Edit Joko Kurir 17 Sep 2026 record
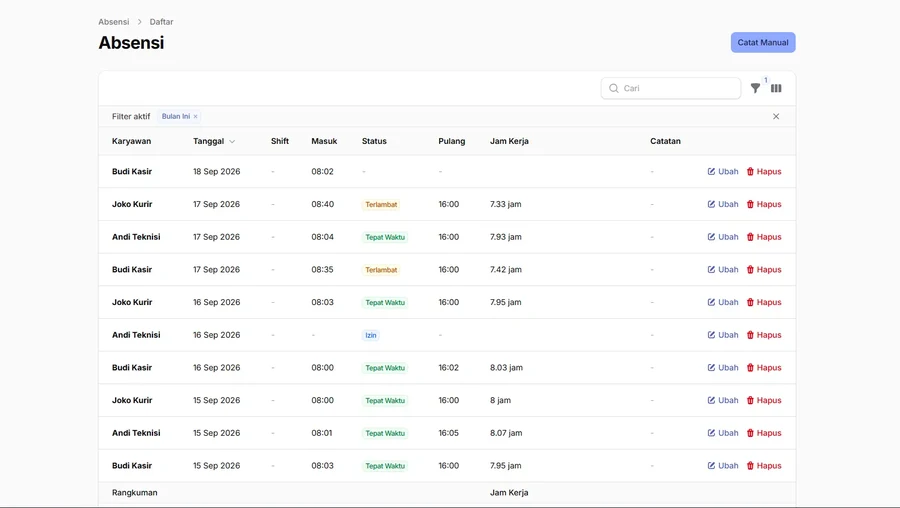900x508 pixels. pos(723,204)
